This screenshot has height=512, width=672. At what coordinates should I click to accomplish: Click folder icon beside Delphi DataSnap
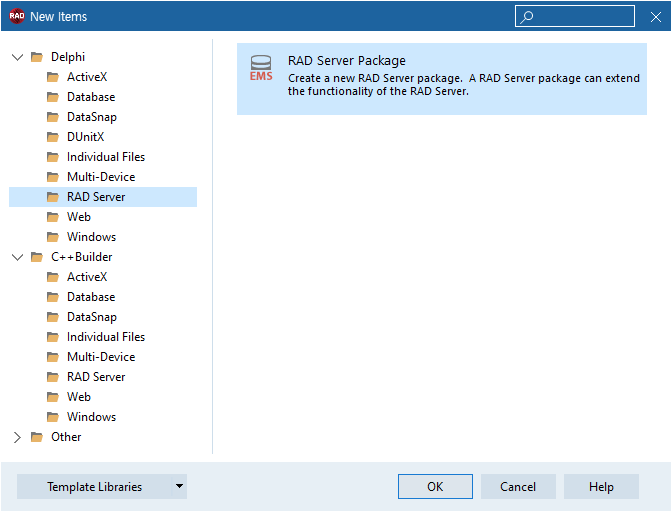point(53,117)
